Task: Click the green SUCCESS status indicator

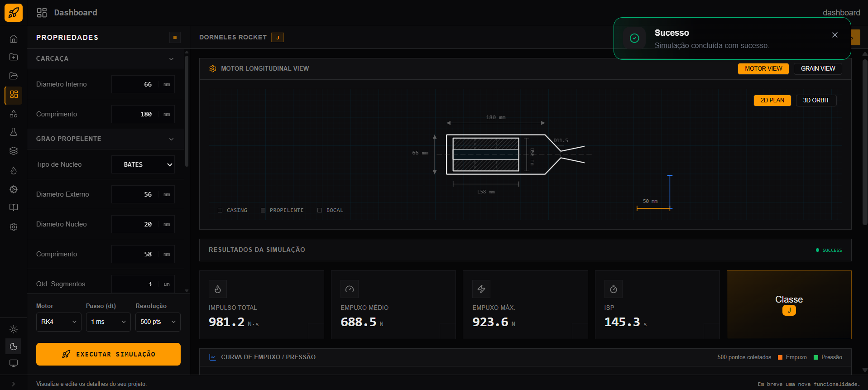Action: [x=829, y=250]
